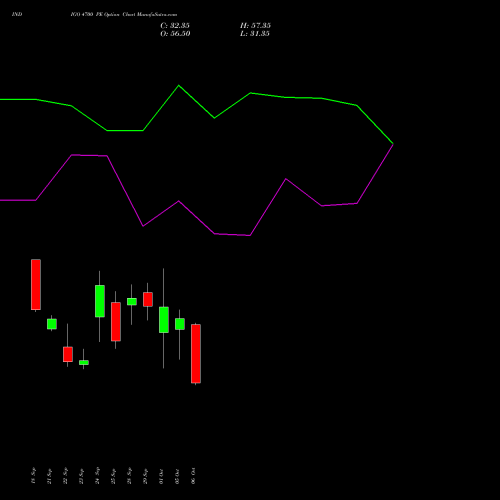The width and height of the screenshot is (500, 500).
Task: Select the tall red candle for 18 Sep
Action: pos(36,285)
